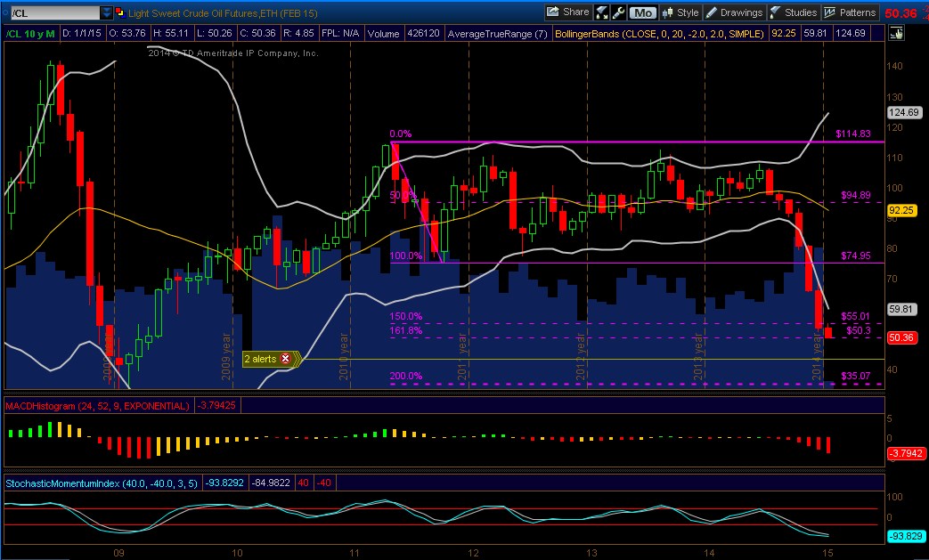Image resolution: width=929 pixels, height=560 pixels.
Task: Click the 92.25 yellow price bubble
Action: [901, 210]
